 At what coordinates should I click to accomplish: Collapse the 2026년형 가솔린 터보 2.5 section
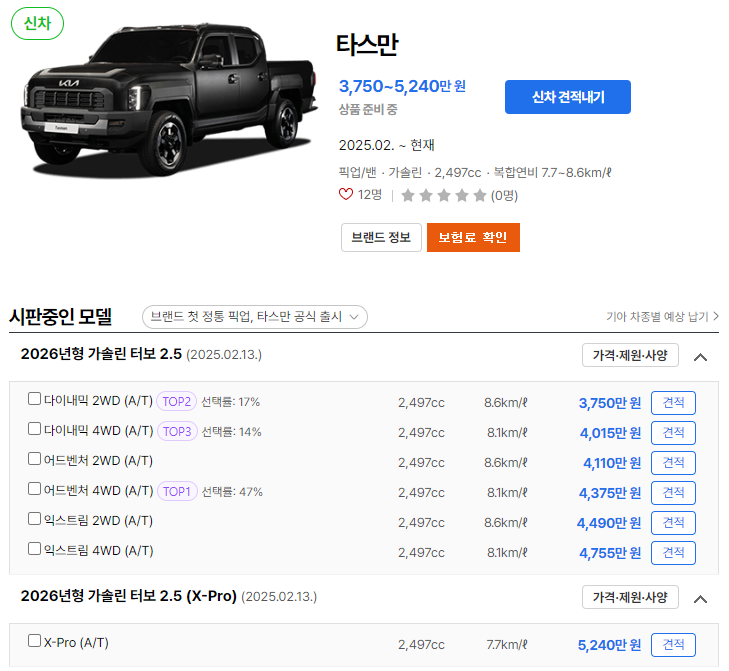[x=700, y=357]
